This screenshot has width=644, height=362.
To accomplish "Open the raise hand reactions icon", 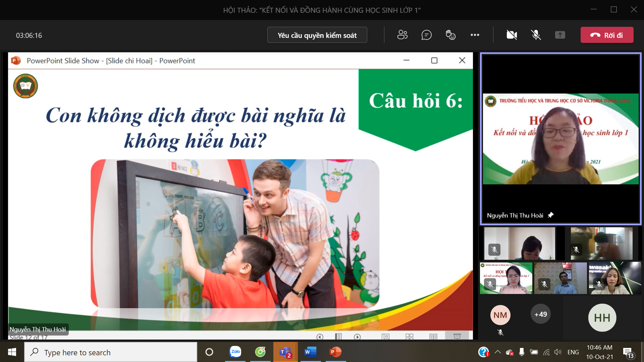I will click(x=450, y=35).
